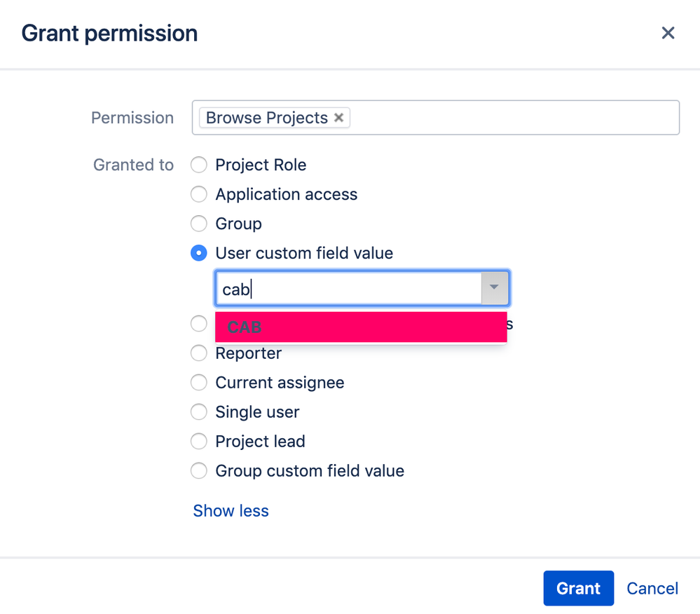Select User custom field value radio
The width and height of the screenshot is (700, 614).
pyautogui.click(x=200, y=253)
